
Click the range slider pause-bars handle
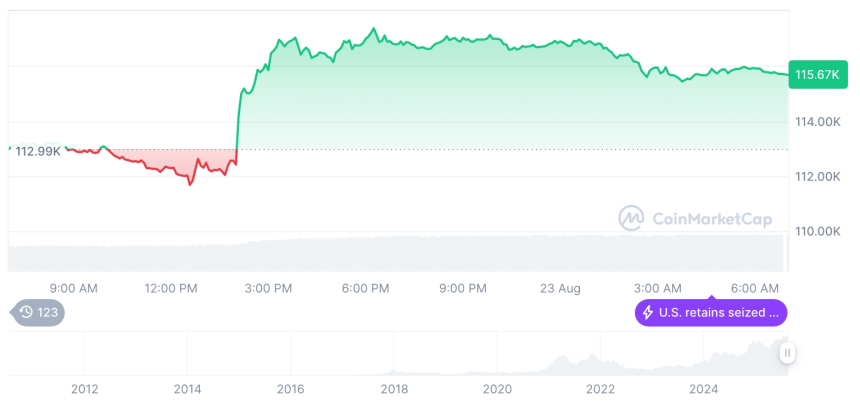pyautogui.click(x=788, y=353)
